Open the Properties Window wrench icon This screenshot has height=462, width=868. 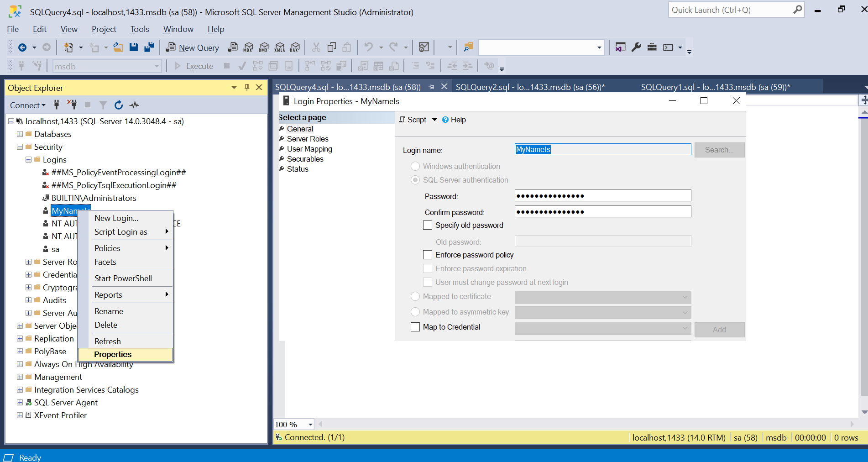[x=636, y=47]
